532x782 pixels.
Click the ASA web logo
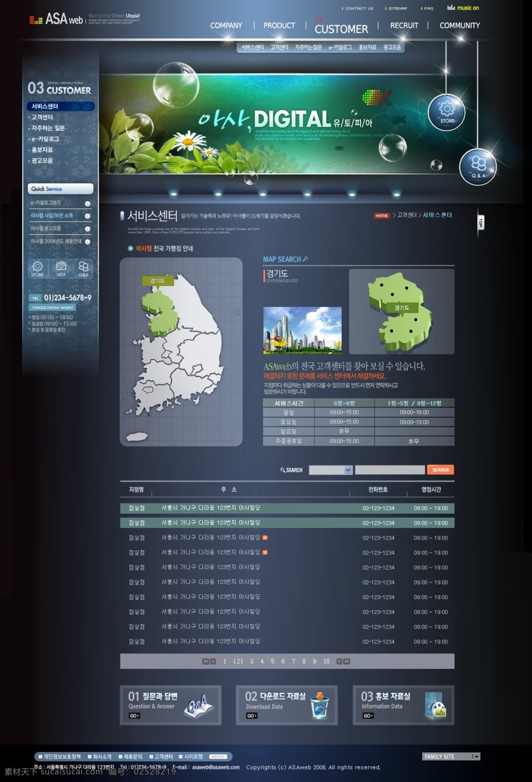click(56, 19)
